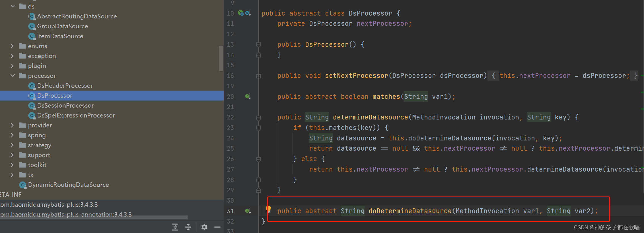Click the enums folder icon
This screenshot has width=644, height=233.
pyautogui.click(x=23, y=46)
